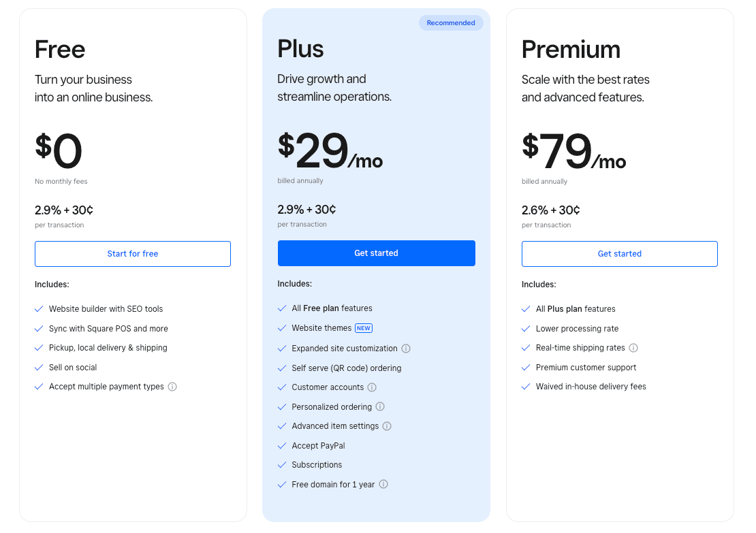
Task: Select the Subscriptions feature text
Action: 317,465
